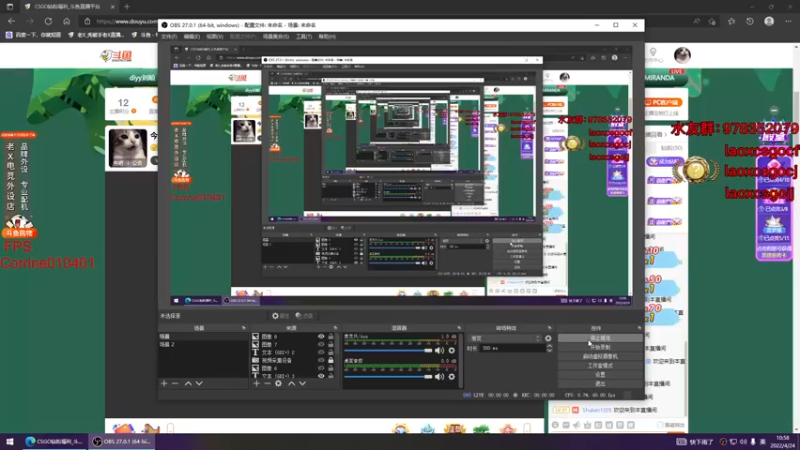Click the 退出 exit button
Viewport: 800px width, 450px height.
pyautogui.click(x=600, y=384)
